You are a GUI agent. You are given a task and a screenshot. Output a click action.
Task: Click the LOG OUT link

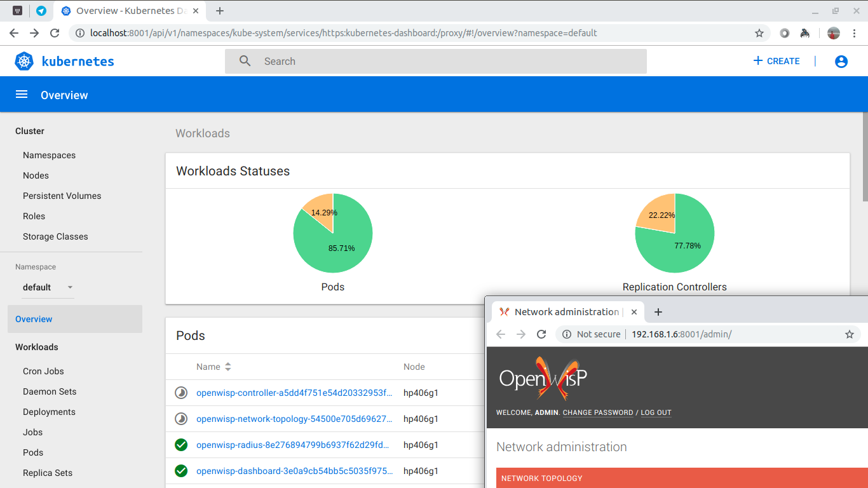click(x=656, y=412)
